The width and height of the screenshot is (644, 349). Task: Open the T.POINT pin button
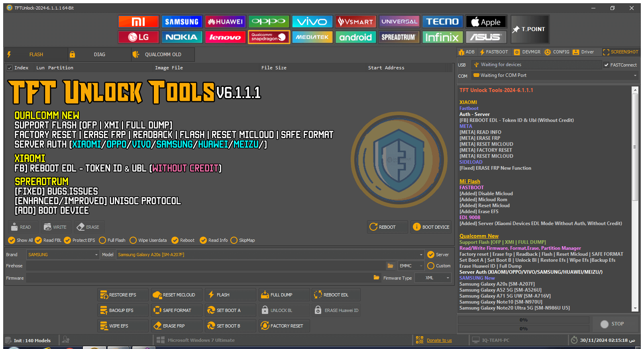coord(530,29)
